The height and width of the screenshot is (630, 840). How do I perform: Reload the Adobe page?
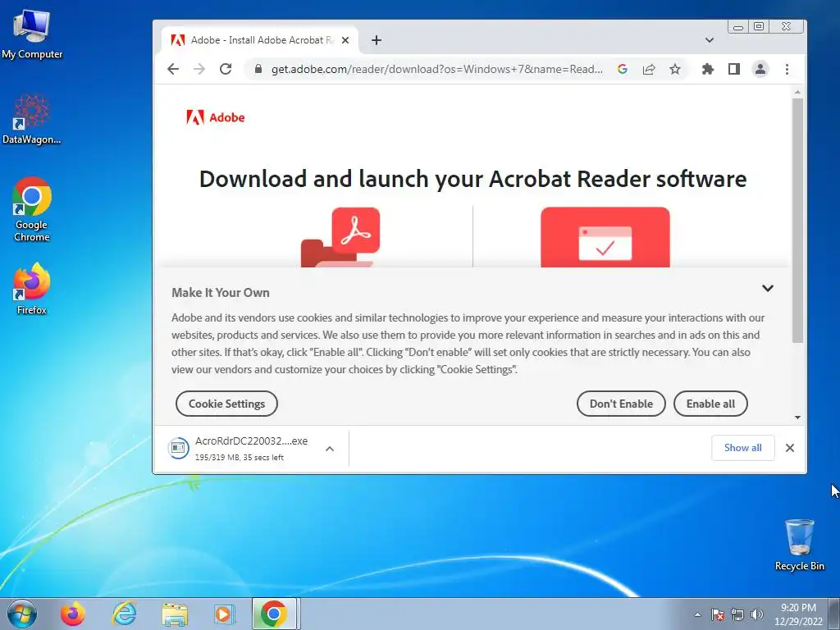[226, 69]
